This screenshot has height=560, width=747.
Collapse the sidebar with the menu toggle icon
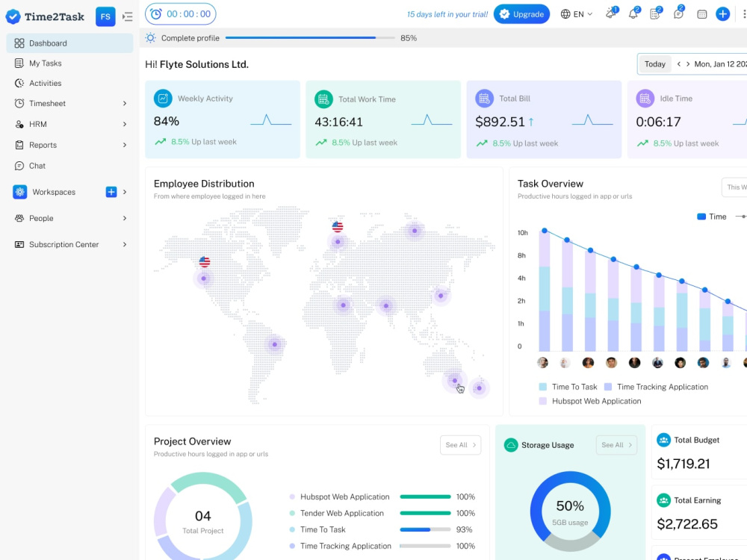click(x=127, y=16)
